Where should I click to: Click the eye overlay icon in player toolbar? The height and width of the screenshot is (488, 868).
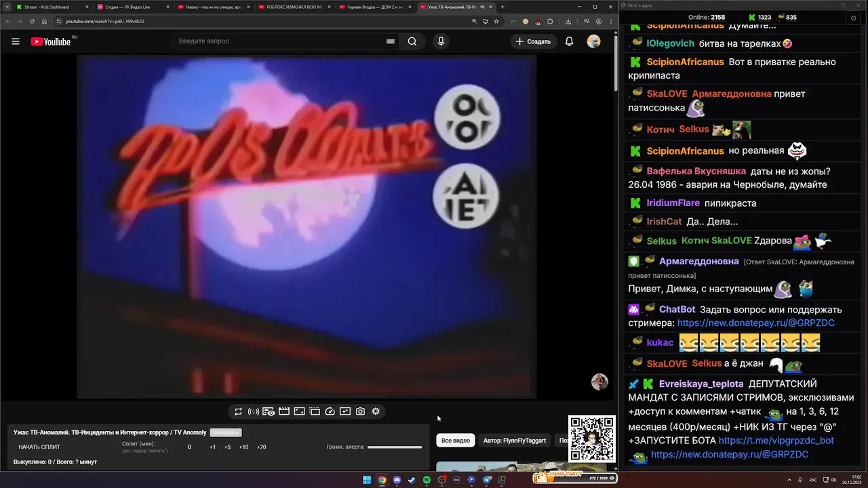(269, 411)
